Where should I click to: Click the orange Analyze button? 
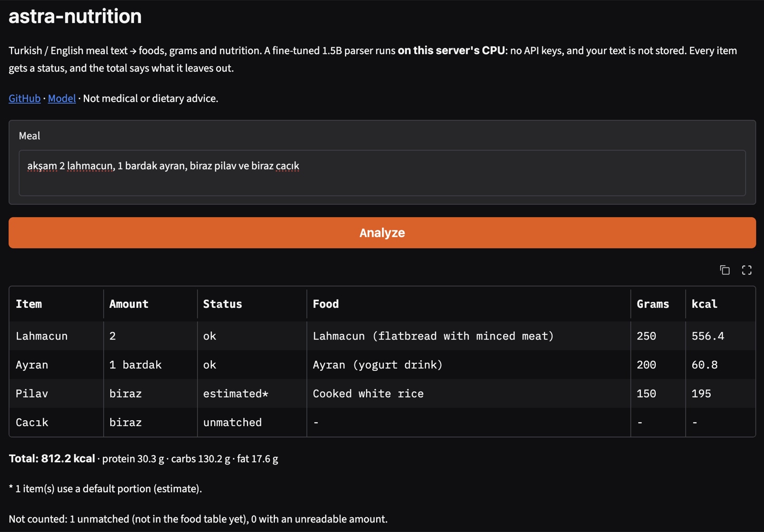pos(382,233)
